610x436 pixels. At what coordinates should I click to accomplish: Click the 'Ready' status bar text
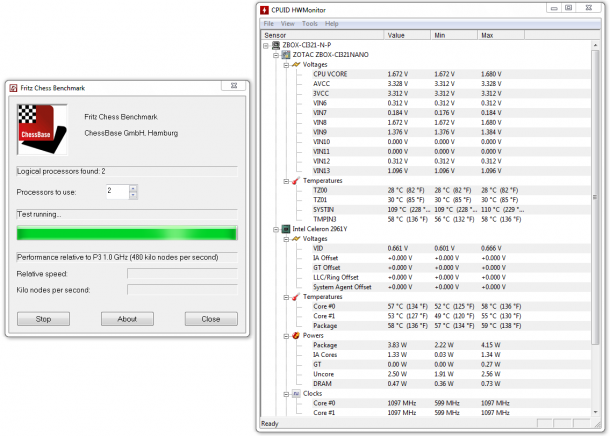[x=270, y=424]
